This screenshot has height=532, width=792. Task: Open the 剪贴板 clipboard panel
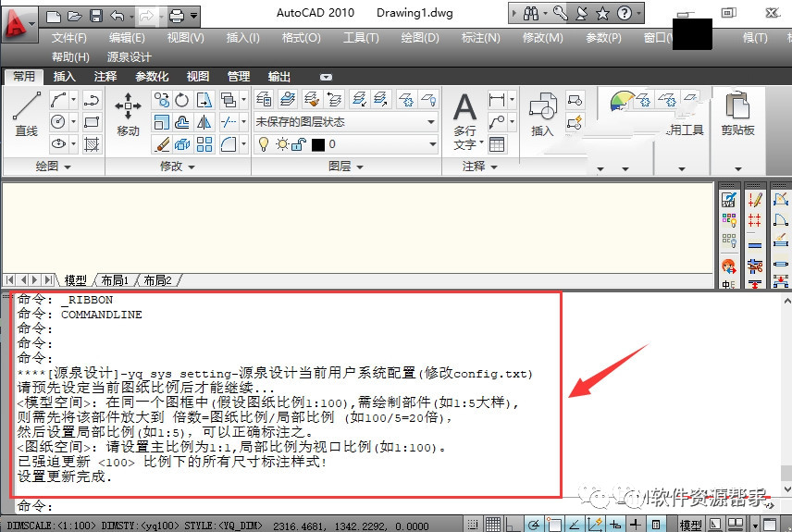(x=737, y=114)
